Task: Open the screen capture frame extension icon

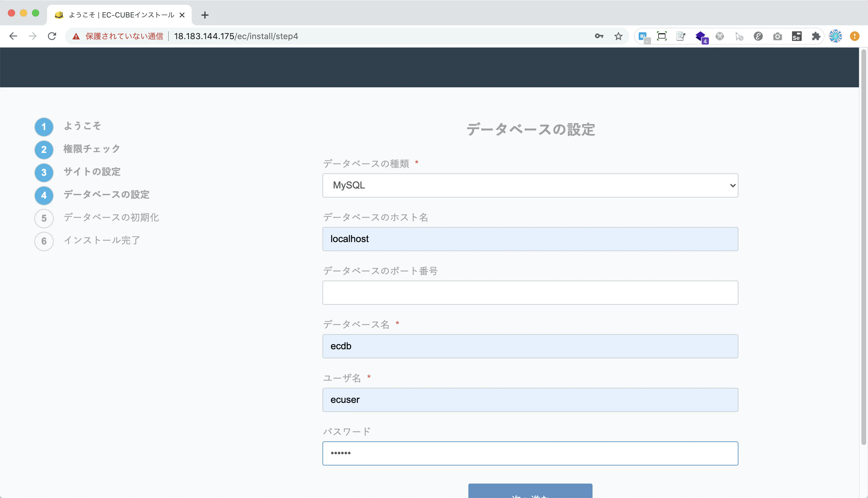Action: [x=662, y=36]
